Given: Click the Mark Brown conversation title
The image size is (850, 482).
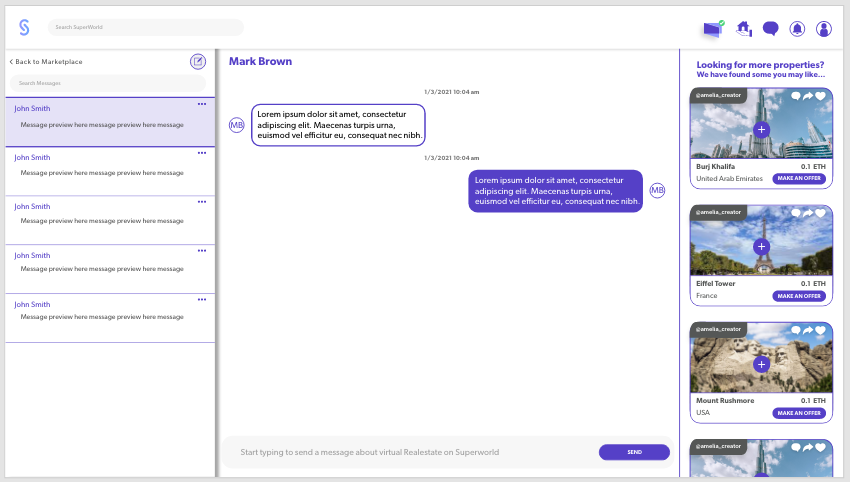Looking at the screenshot, I should pos(260,61).
